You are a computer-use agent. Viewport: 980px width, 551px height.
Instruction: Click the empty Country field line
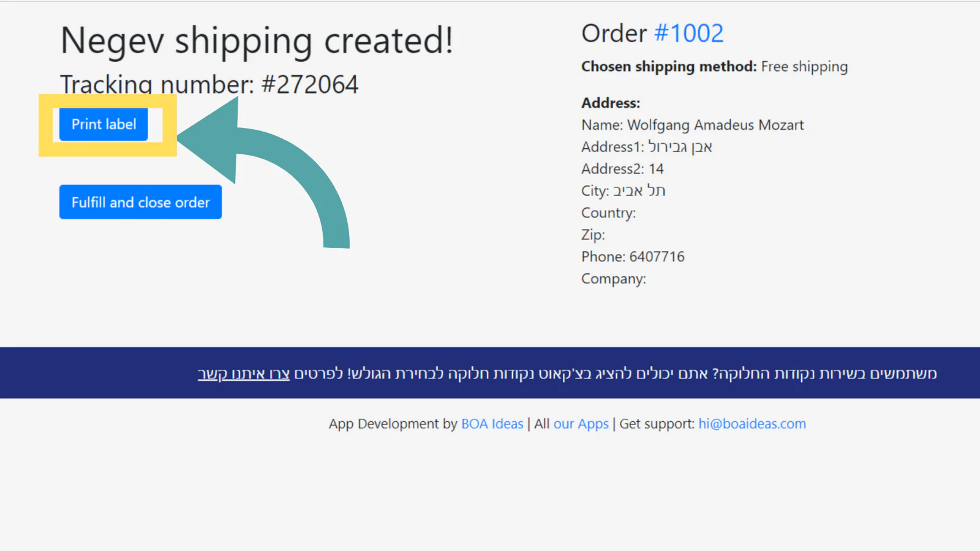click(608, 213)
